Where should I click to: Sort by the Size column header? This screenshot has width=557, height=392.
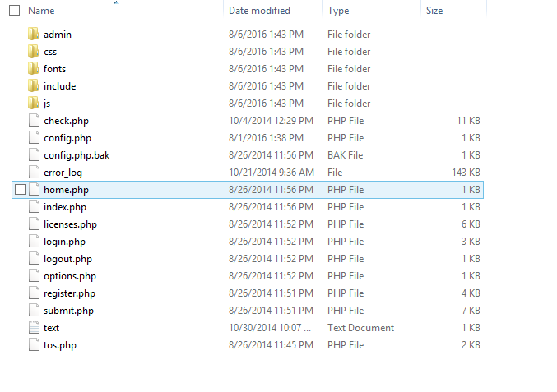[x=434, y=11]
